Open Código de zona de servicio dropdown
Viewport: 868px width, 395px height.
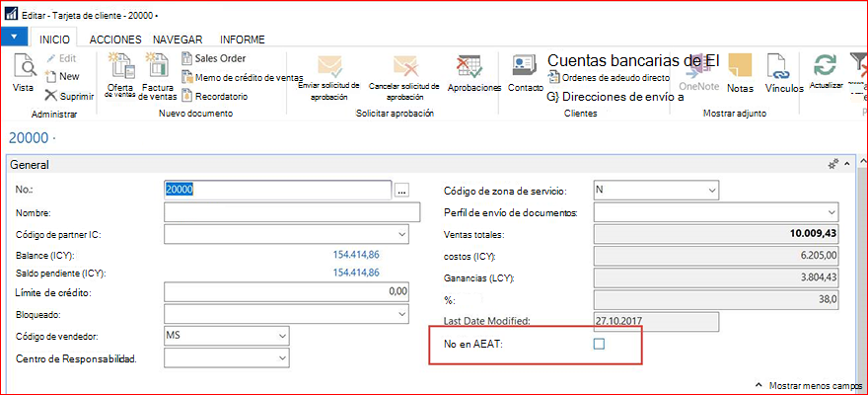[712, 190]
